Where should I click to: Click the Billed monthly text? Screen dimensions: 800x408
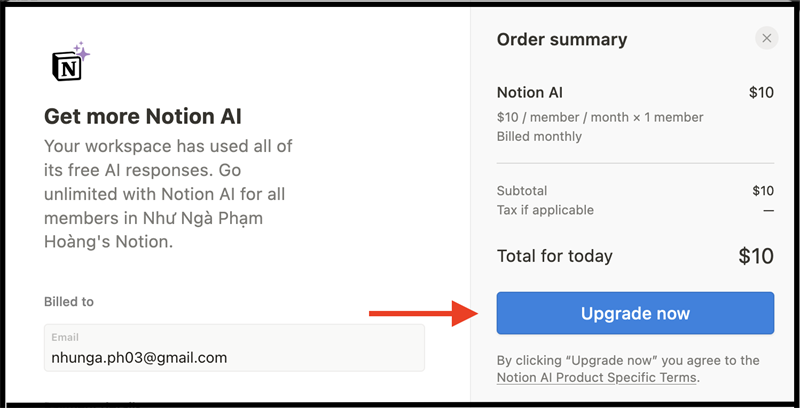pos(539,136)
